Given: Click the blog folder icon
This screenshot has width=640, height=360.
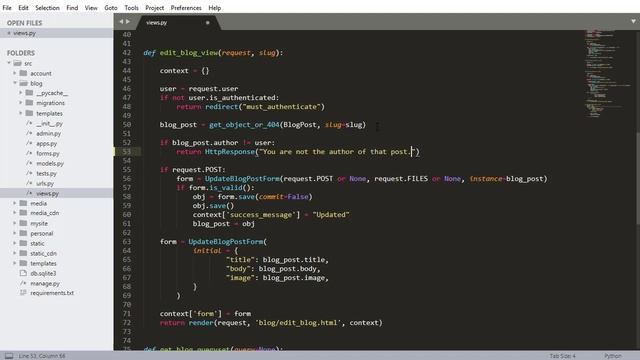Looking at the screenshot, I should tap(23, 83).
